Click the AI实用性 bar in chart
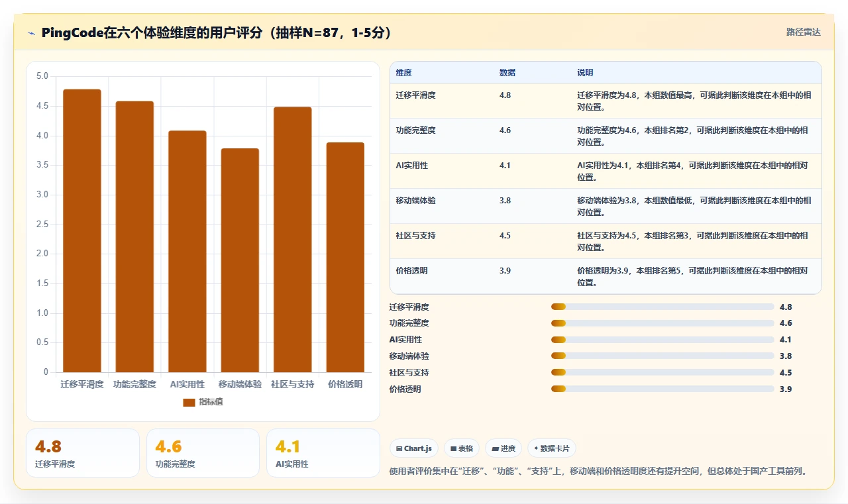The width and height of the screenshot is (848, 504). tap(187, 252)
